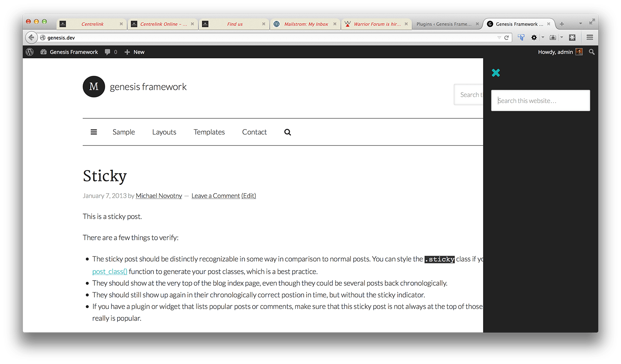Click the site logo circle M
This screenshot has height=364, width=621.
[94, 87]
